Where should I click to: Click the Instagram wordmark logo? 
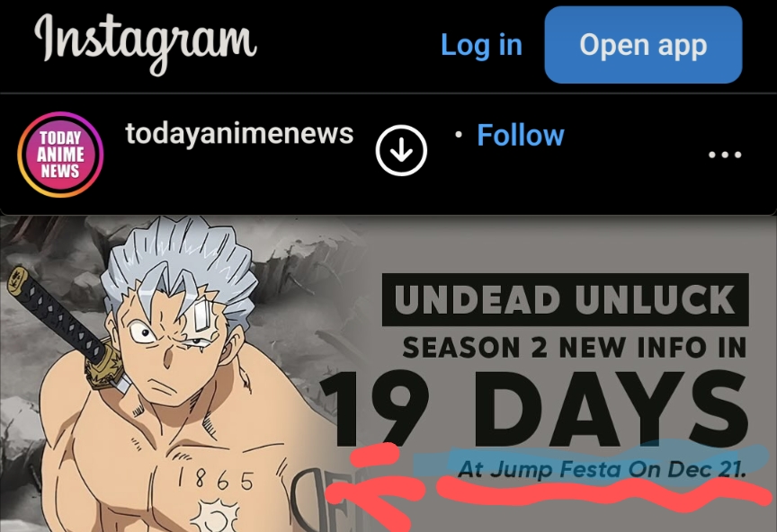coord(145,43)
